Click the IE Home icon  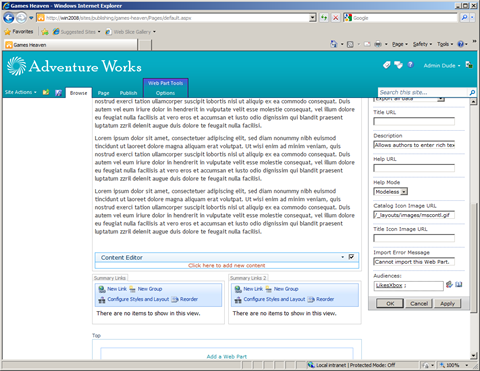(x=333, y=44)
